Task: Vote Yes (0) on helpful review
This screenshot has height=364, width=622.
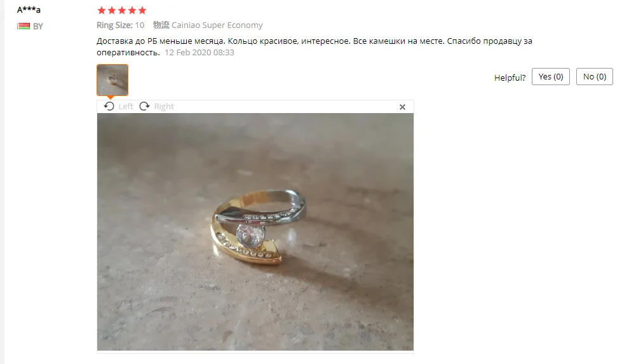Action: click(x=551, y=76)
